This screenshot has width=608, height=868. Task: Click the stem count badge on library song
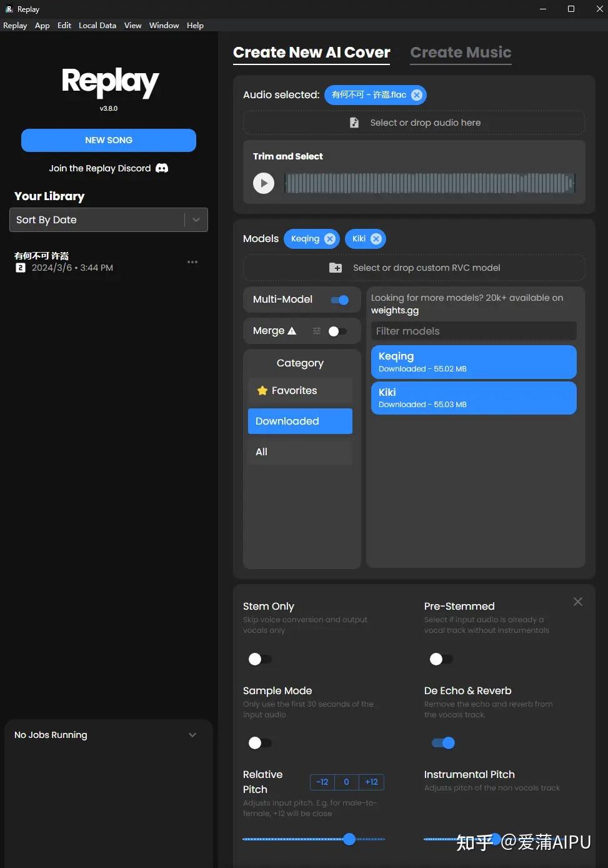[x=21, y=268]
